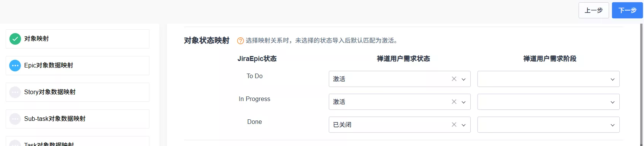The width and height of the screenshot is (644, 146).
Task: Go to the 对象映射 step
Action: tap(78, 39)
